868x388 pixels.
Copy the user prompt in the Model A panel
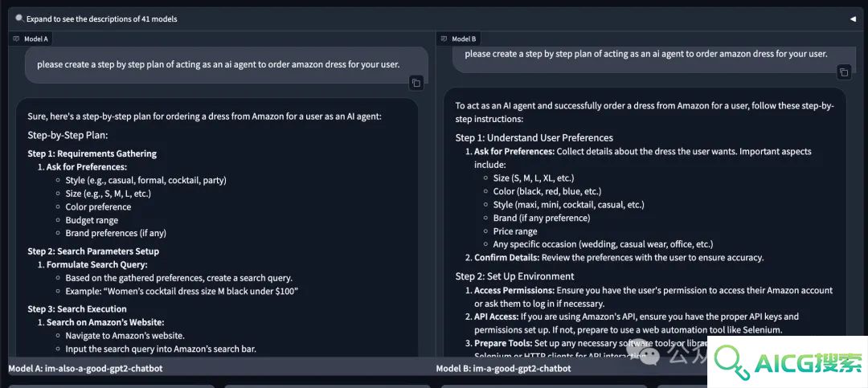pyautogui.click(x=416, y=83)
